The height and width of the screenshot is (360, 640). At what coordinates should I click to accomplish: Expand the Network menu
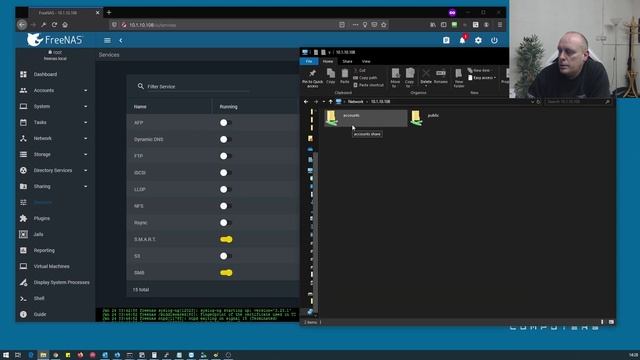[55, 138]
